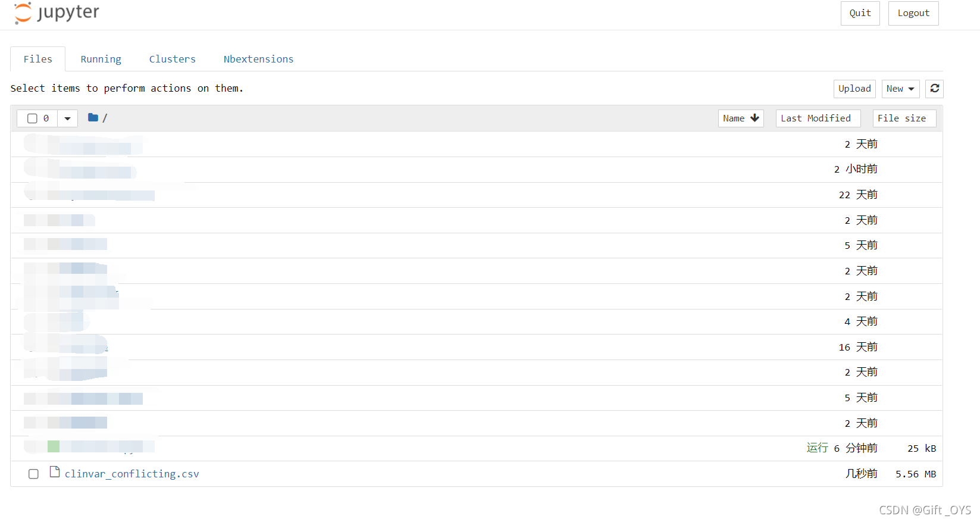Click the root folder icon

(93, 118)
